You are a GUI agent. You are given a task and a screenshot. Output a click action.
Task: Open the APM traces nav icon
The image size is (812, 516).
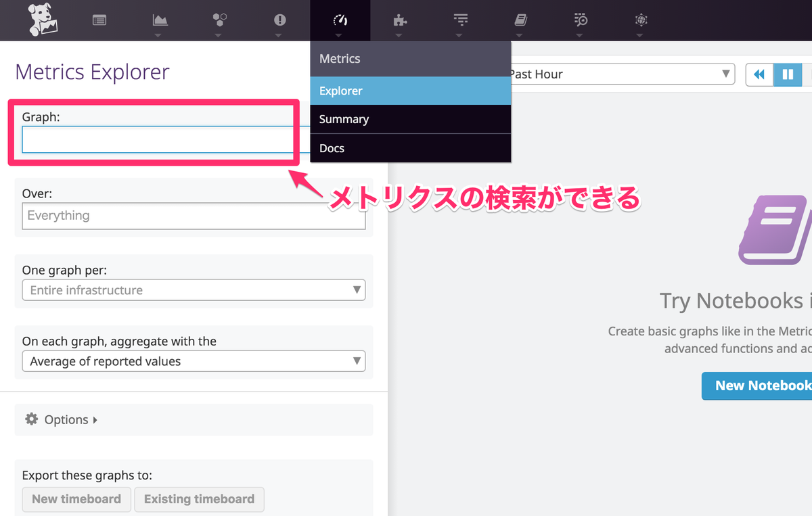(460, 20)
